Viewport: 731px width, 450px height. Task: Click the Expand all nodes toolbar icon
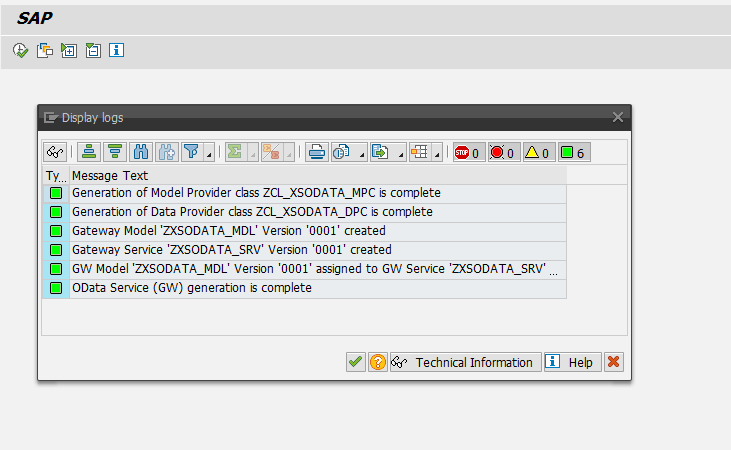[68, 50]
